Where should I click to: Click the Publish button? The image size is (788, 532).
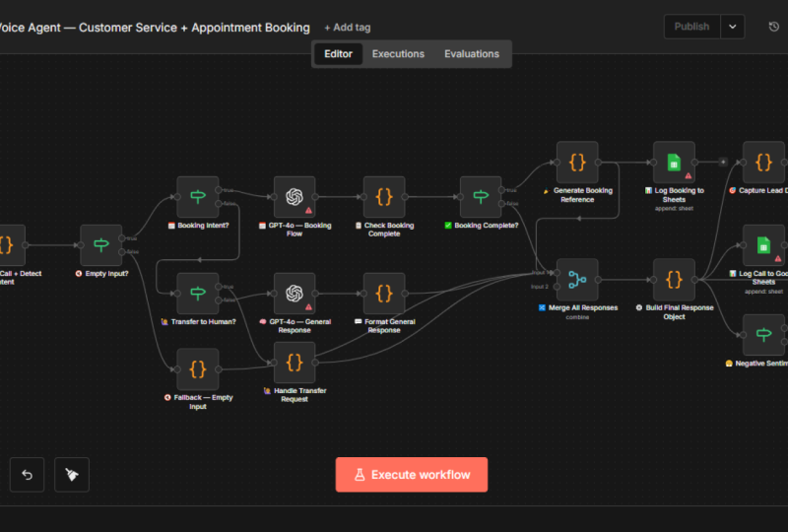[692, 27]
